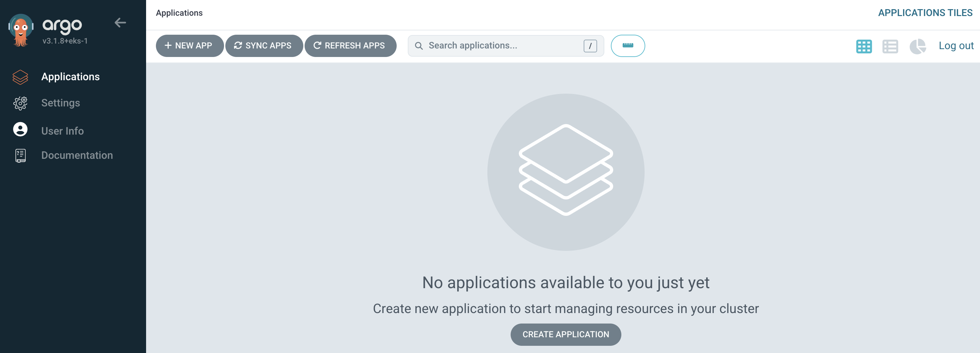Viewport: 980px width, 353px height.
Task: Show the pie chart summary view
Action: tap(917, 46)
